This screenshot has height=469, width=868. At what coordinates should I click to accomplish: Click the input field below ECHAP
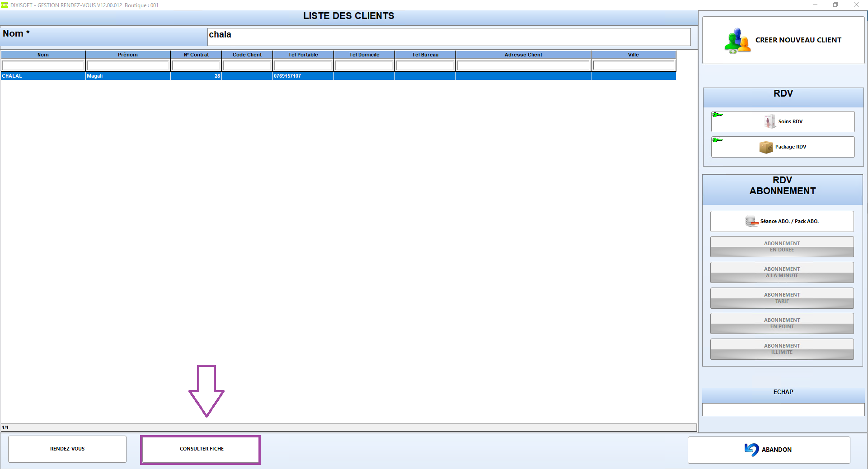[x=783, y=410]
